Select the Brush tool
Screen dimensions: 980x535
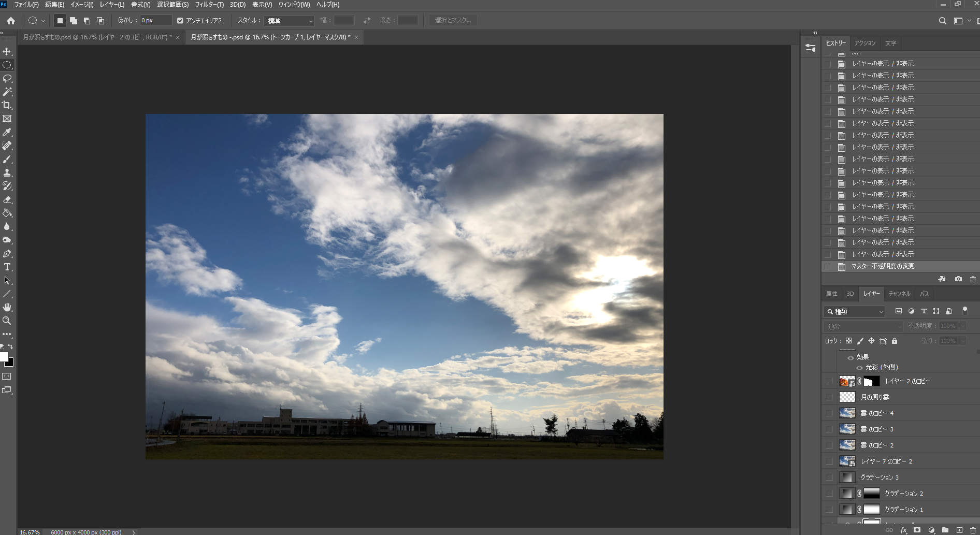[7, 160]
